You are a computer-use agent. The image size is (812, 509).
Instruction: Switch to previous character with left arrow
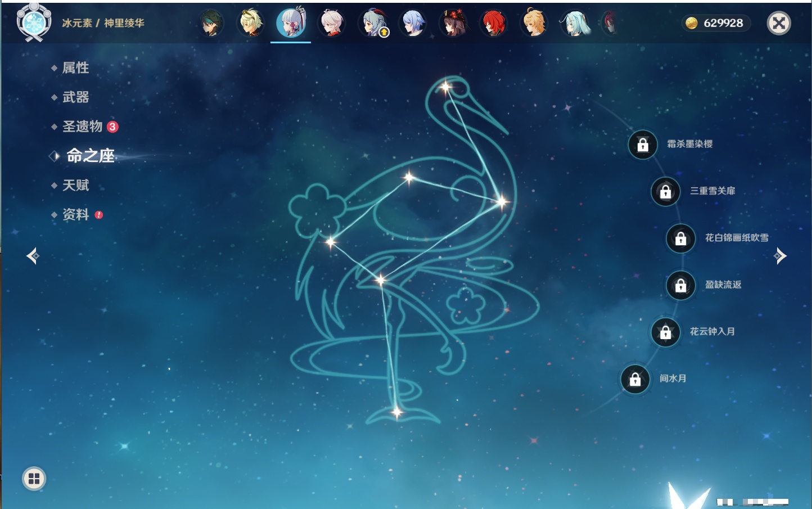[33, 256]
